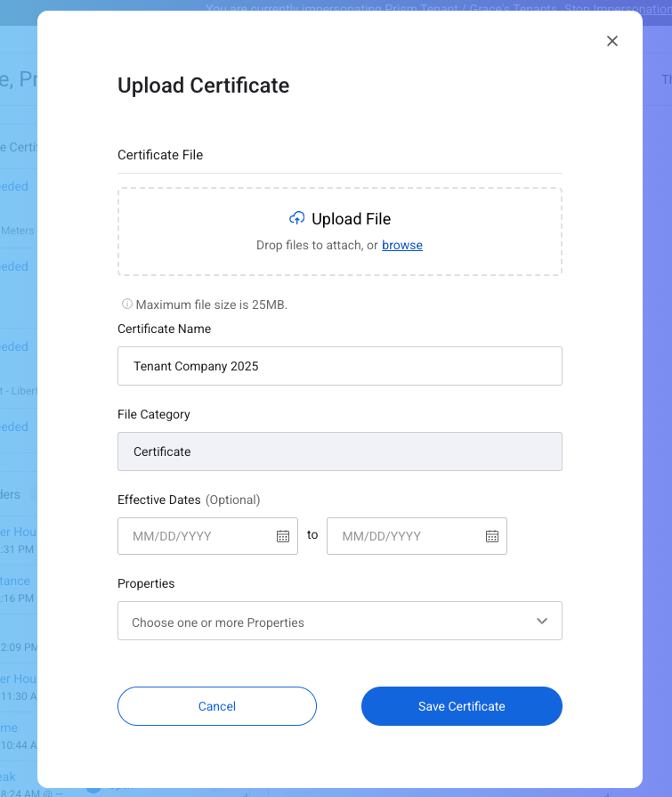Click the Effective Dates label
Image resolution: width=672 pixels, height=797 pixels.
coord(159,500)
